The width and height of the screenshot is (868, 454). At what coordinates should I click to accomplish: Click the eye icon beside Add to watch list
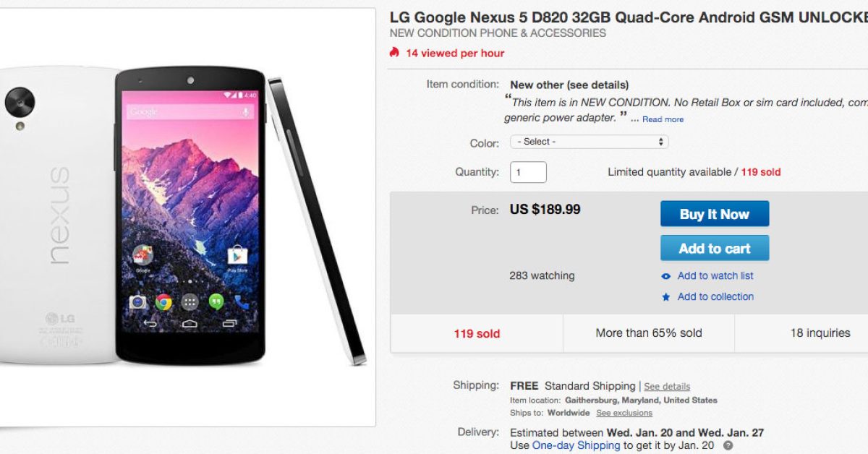(x=666, y=276)
